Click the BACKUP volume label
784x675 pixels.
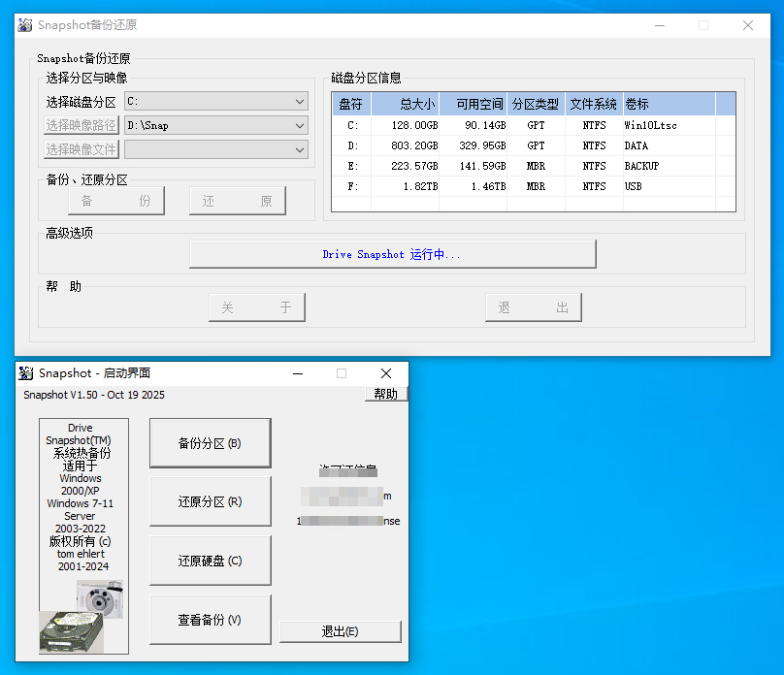click(641, 166)
